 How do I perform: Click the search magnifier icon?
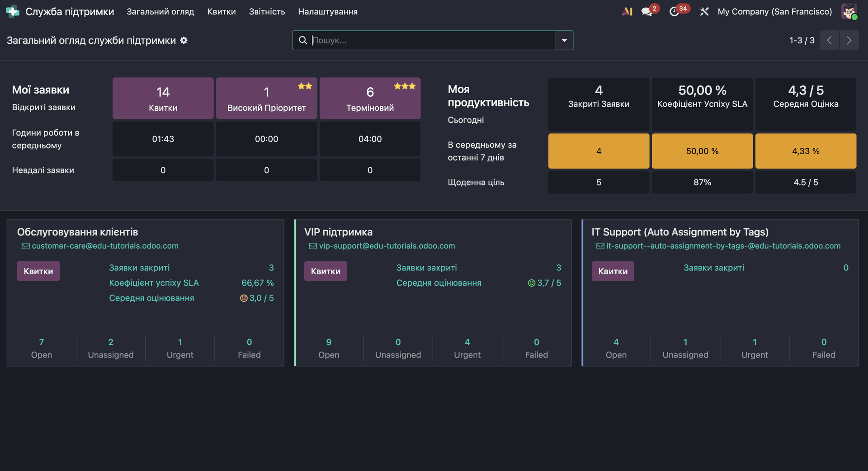coord(303,40)
